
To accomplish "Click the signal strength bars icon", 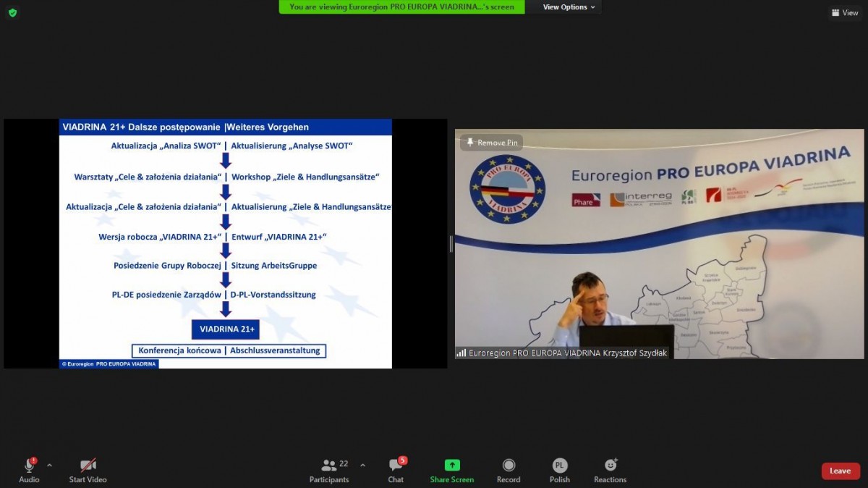I will pos(461,353).
